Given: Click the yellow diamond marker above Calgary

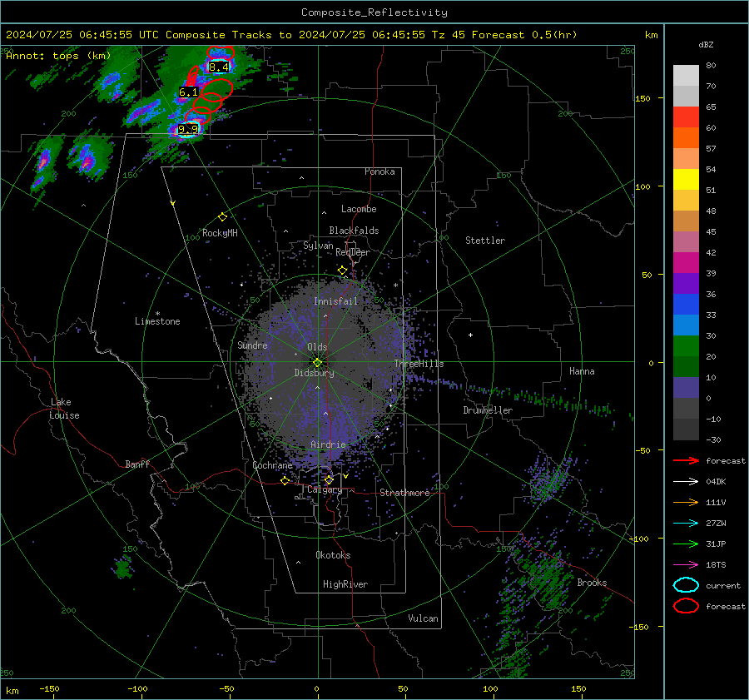Looking at the screenshot, I should point(329,479).
